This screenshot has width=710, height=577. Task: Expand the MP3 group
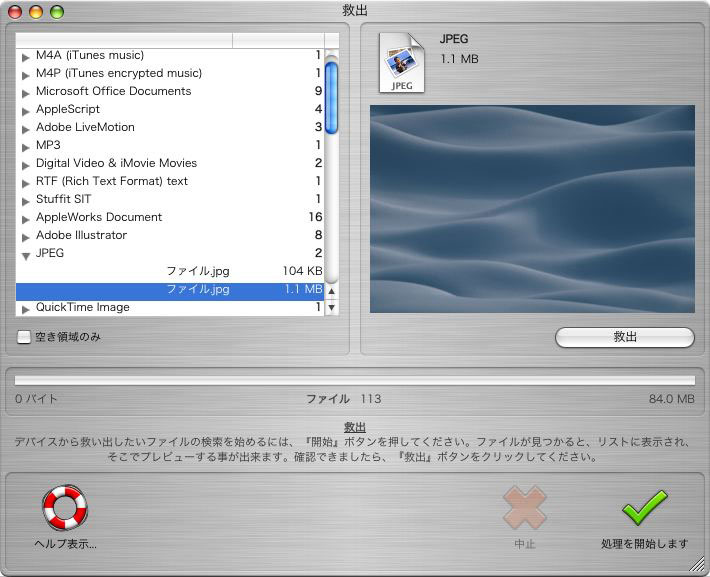point(26,147)
